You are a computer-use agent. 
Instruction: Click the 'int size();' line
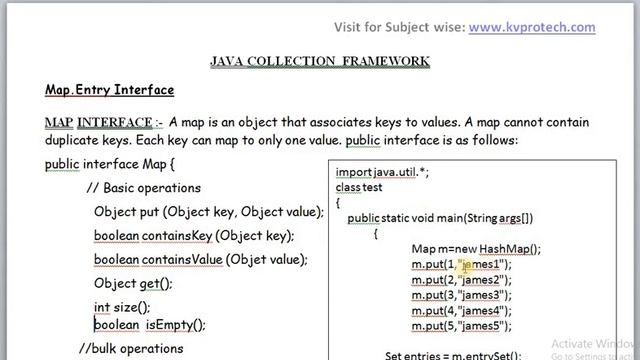pyautogui.click(x=122, y=307)
